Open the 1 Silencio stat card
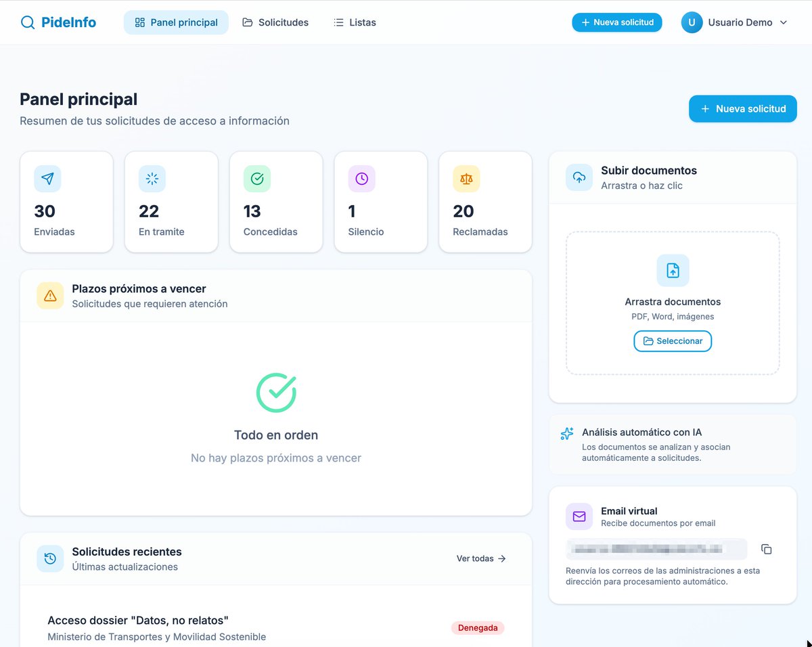Image resolution: width=812 pixels, height=647 pixels. [381, 202]
